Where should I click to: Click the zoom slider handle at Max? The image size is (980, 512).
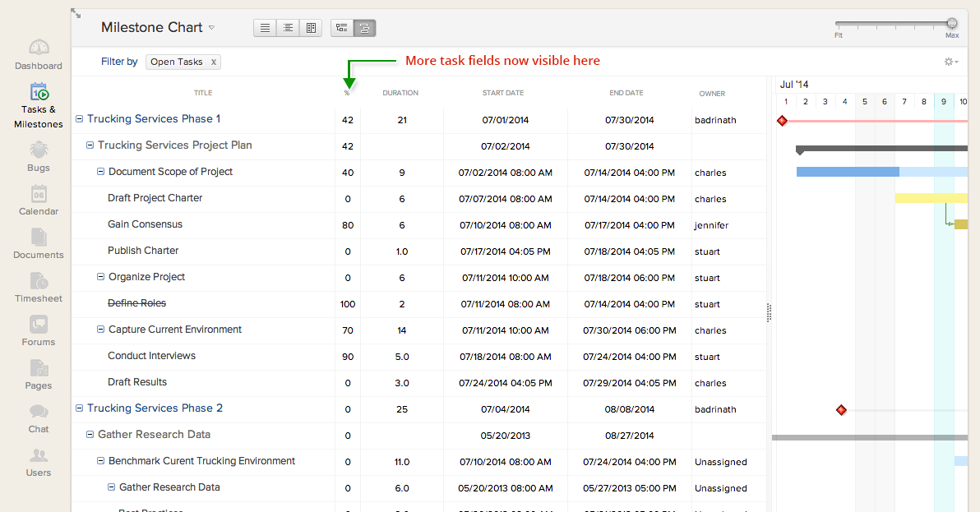point(952,24)
